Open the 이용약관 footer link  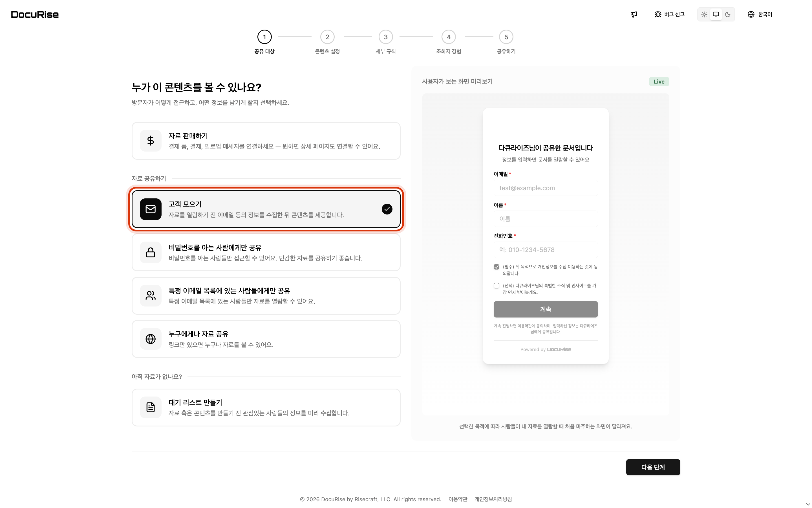coord(458,499)
